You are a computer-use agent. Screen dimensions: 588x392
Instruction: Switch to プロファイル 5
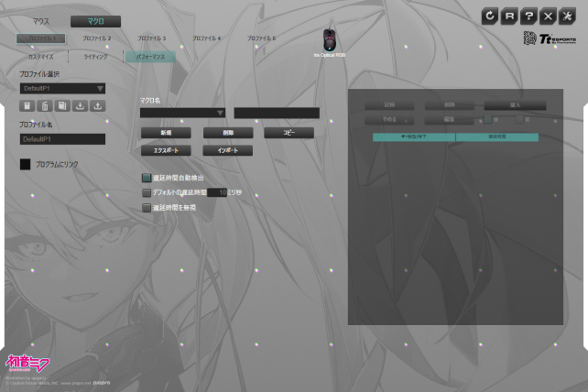[261, 38]
